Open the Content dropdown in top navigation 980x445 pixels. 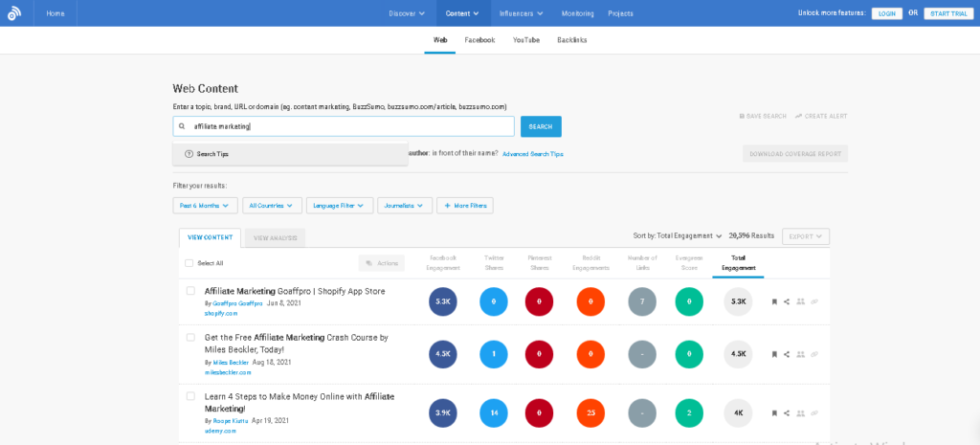tap(463, 13)
